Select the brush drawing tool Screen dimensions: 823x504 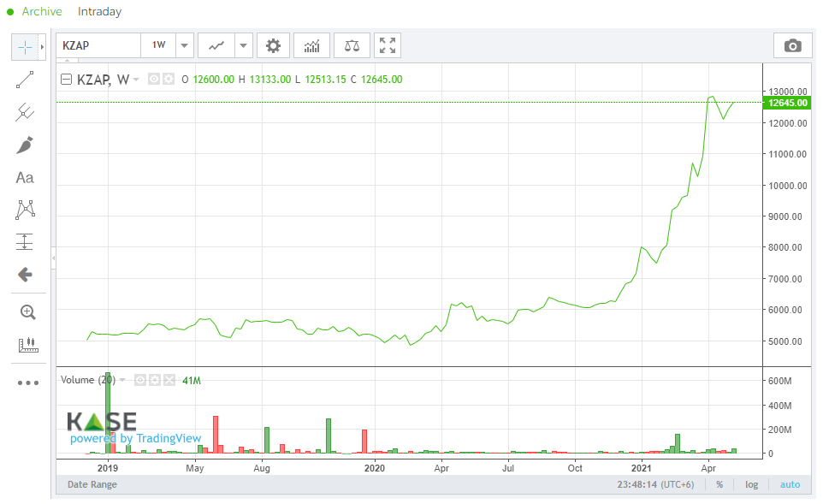(x=25, y=145)
